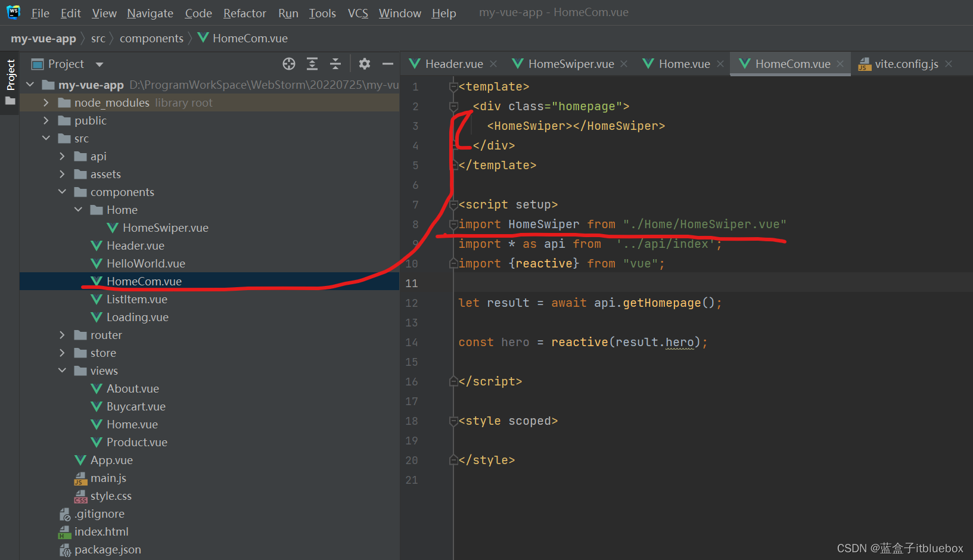The image size is (973, 560).
Task: Collapse the components folder
Action: (x=62, y=192)
